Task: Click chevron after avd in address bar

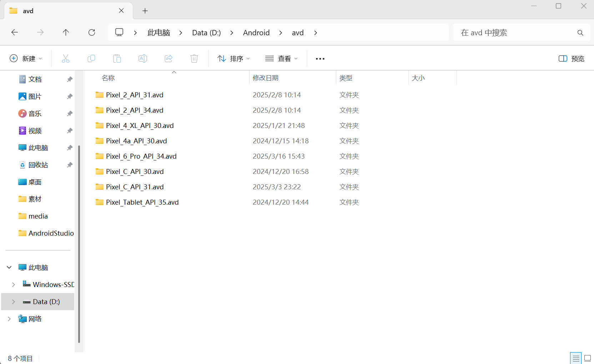Action: click(316, 33)
